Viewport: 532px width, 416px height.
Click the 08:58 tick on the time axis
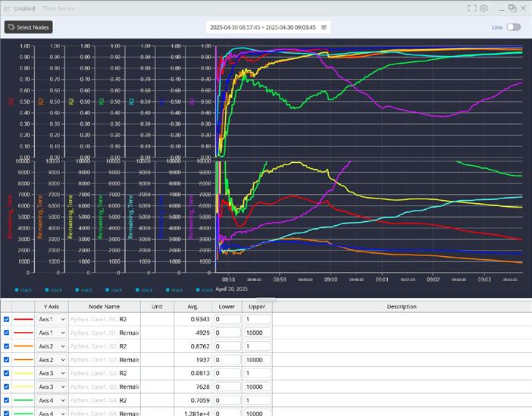tap(228, 280)
